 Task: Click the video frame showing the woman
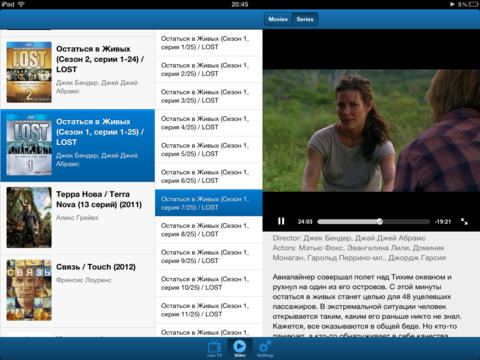(371, 130)
